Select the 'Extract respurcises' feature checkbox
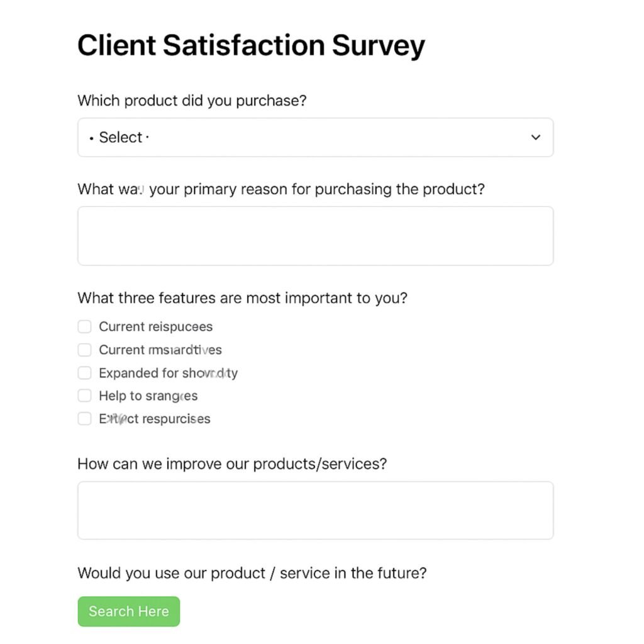Image resolution: width=644 pixels, height=644 pixels. pyautogui.click(x=84, y=418)
